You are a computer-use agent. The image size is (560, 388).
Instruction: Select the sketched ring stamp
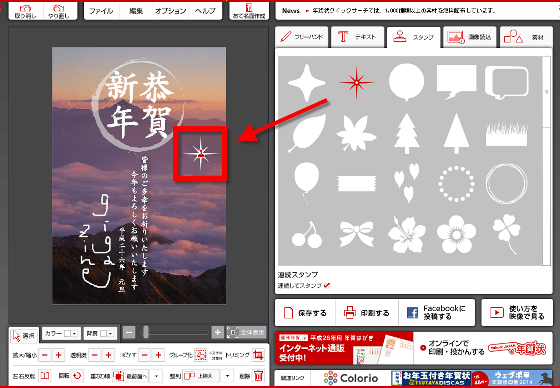coord(506,184)
